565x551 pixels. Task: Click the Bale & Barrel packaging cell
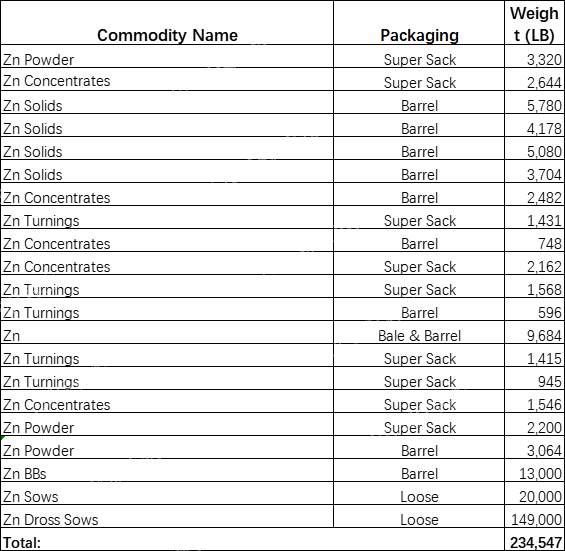click(419, 332)
